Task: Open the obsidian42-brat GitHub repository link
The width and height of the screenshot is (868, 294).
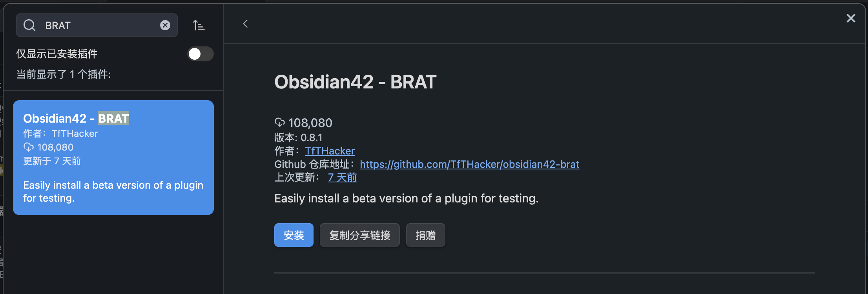Action: (x=469, y=164)
